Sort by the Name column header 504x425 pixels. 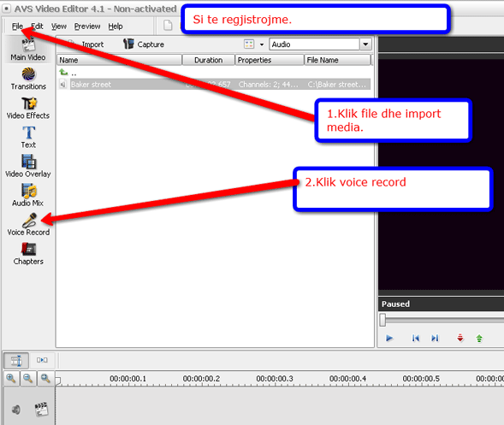point(119,60)
